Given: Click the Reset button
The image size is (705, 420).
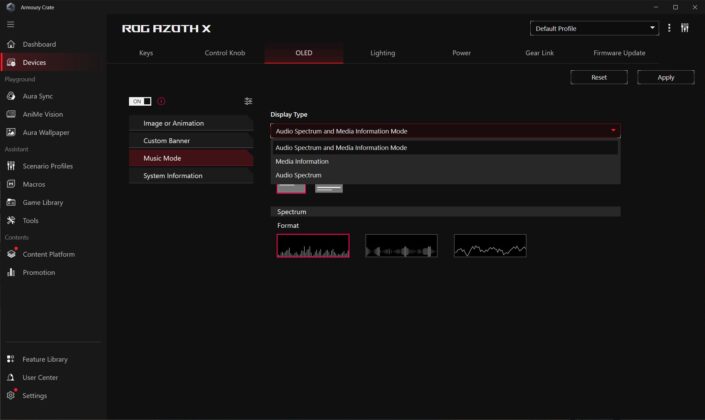Looking at the screenshot, I should pos(599,77).
